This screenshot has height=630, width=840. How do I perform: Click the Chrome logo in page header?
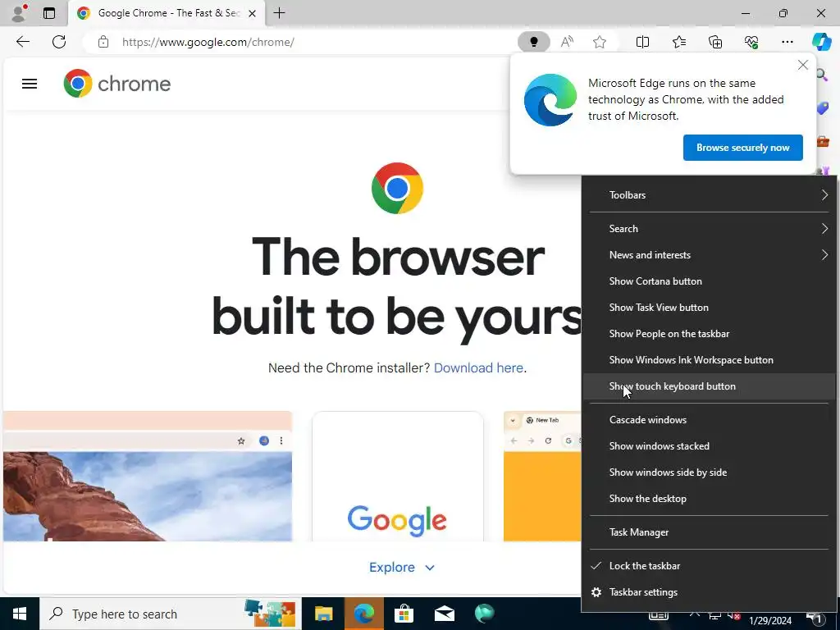pos(116,84)
